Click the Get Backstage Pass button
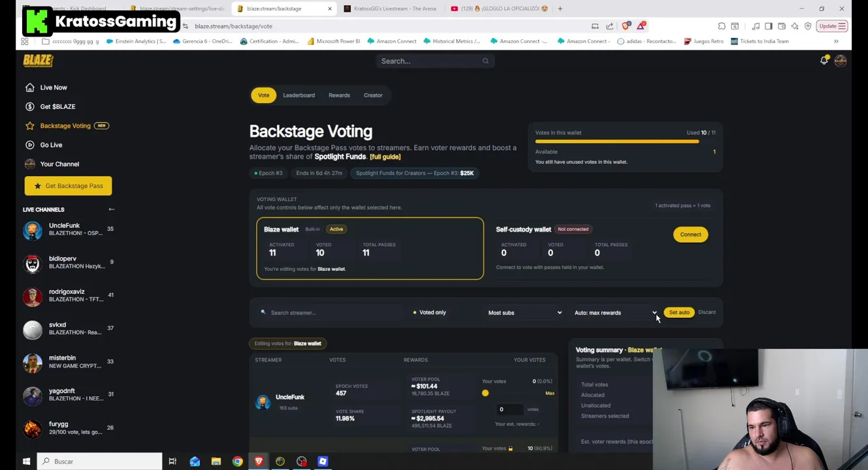868x470 pixels. (x=68, y=186)
